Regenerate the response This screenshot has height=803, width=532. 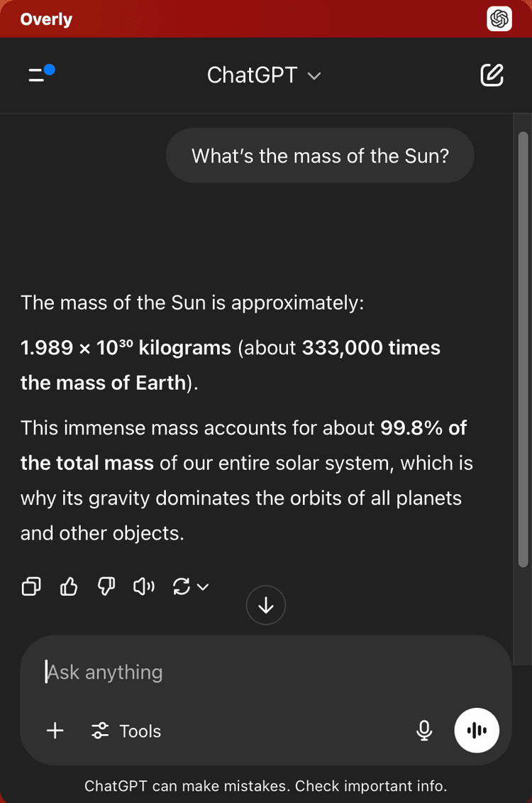point(182,586)
